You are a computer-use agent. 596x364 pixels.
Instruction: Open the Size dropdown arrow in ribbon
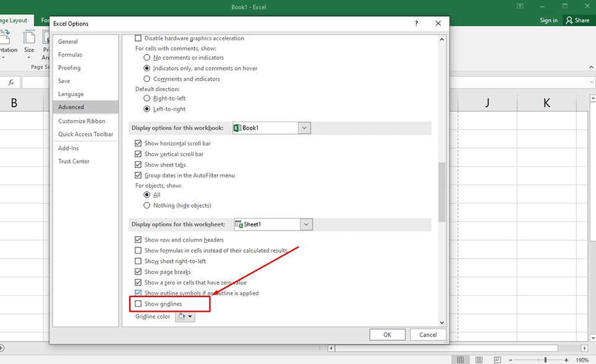pyautogui.click(x=29, y=57)
